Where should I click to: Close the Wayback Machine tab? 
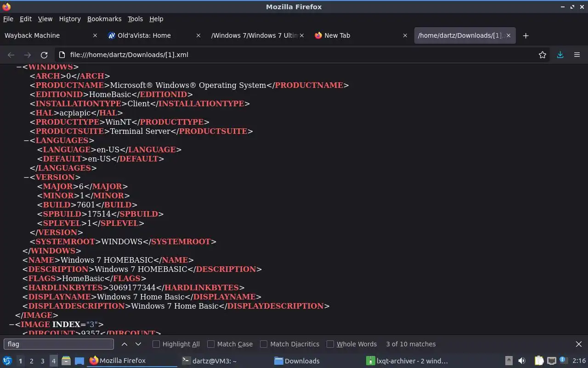[95, 35]
